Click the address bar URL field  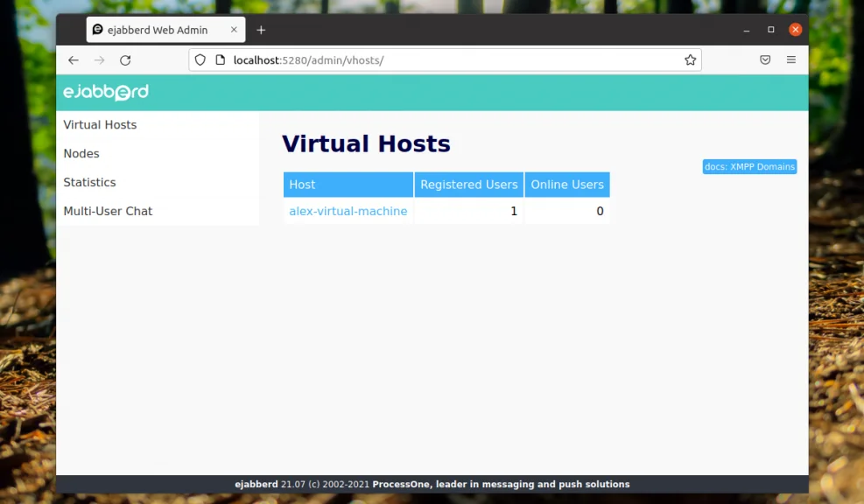[445, 60]
